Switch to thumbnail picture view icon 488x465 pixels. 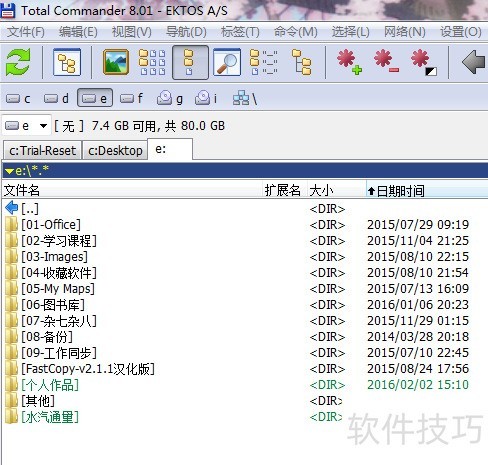pos(116,62)
